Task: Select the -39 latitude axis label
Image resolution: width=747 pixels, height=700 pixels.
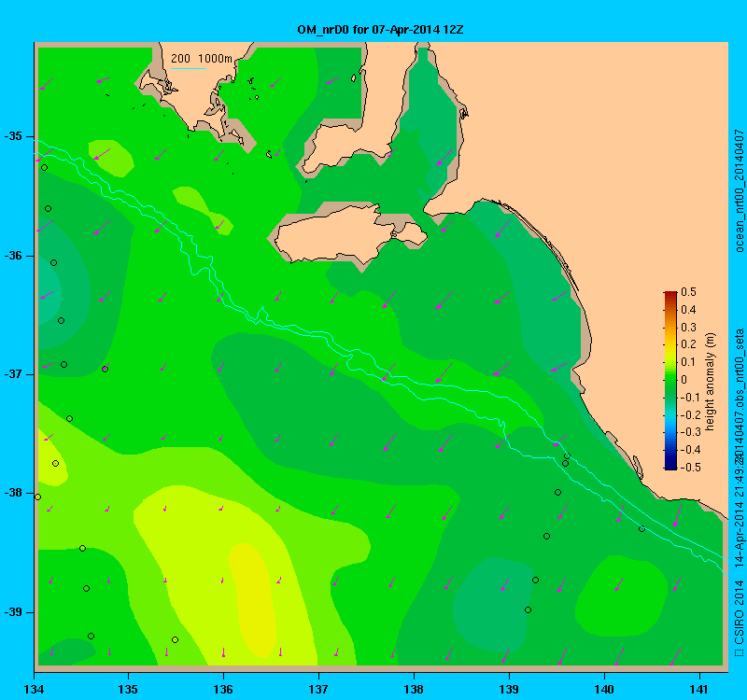Action: coord(13,612)
